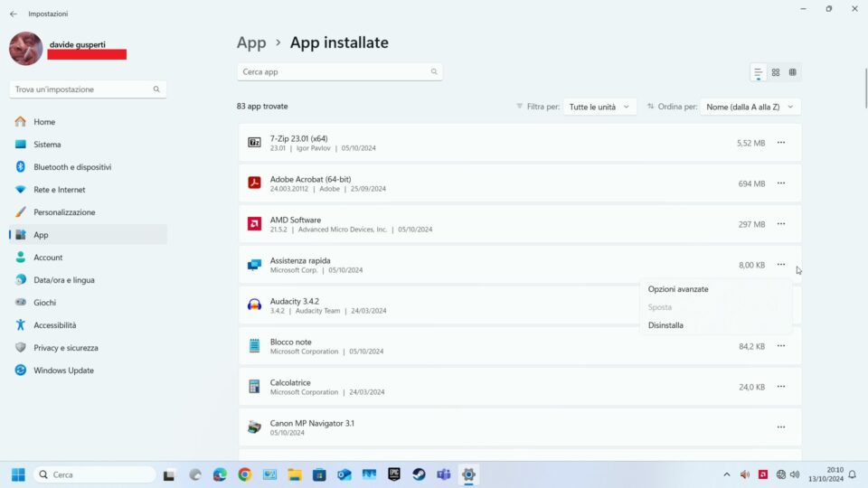Open the volume control in system tray
This screenshot has width=868, height=488.
click(794, 474)
